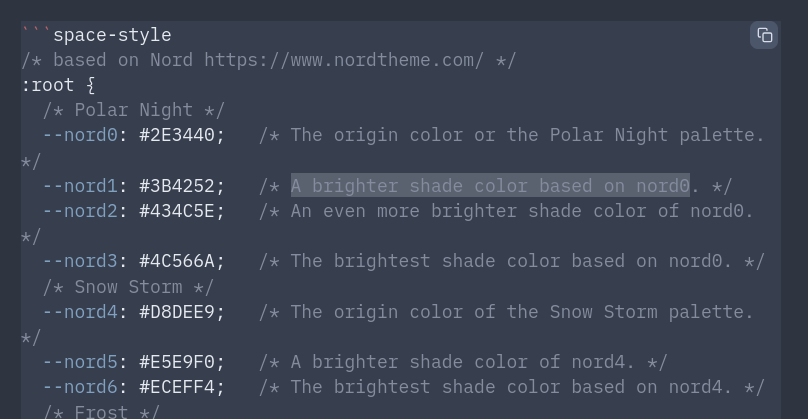This screenshot has width=808, height=419.
Task: Click the --nord2 variable name
Action: click(80, 211)
